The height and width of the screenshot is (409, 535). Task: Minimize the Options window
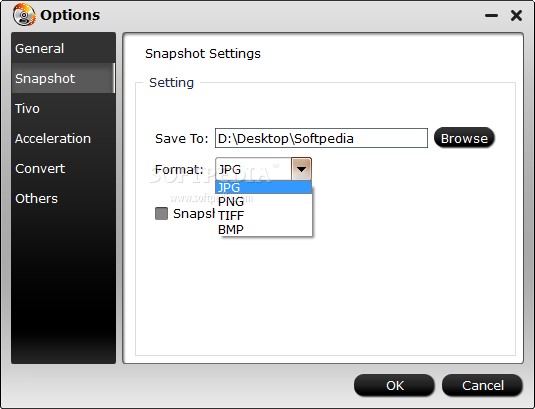[x=491, y=15]
